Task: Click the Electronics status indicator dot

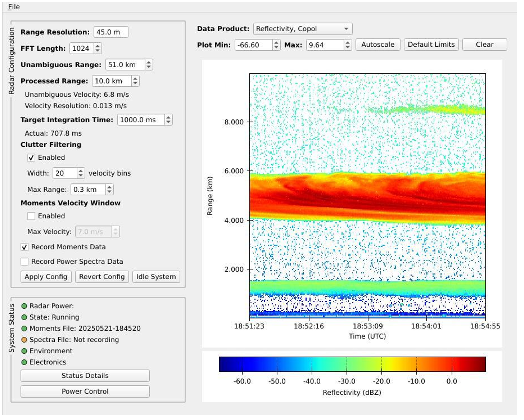Action: pos(24,362)
